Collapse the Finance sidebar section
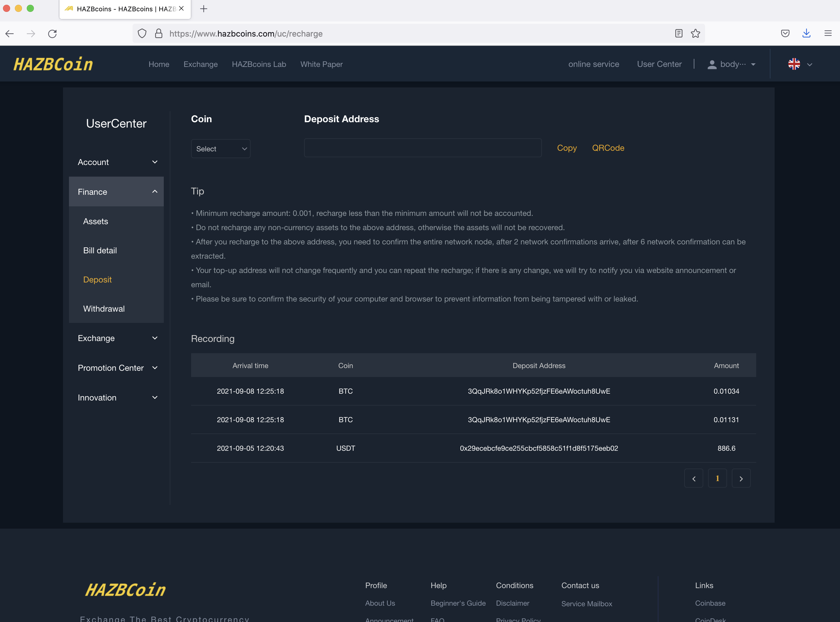The height and width of the screenshot is (622, 840). [116, 192]
